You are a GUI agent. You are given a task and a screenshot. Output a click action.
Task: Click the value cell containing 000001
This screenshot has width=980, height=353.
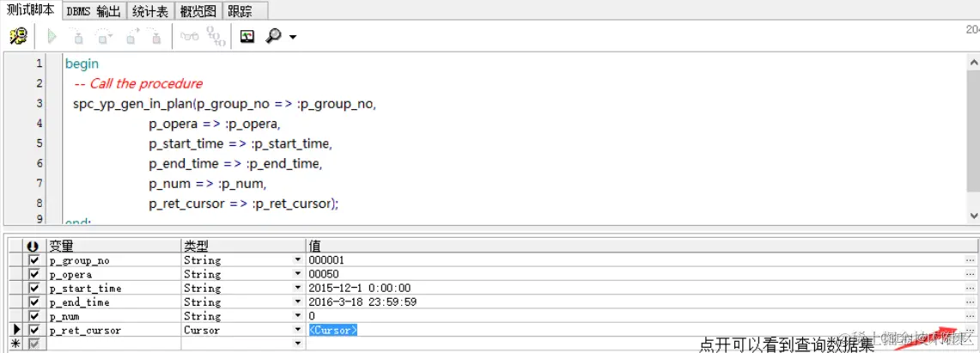click(x=635, y=260)
